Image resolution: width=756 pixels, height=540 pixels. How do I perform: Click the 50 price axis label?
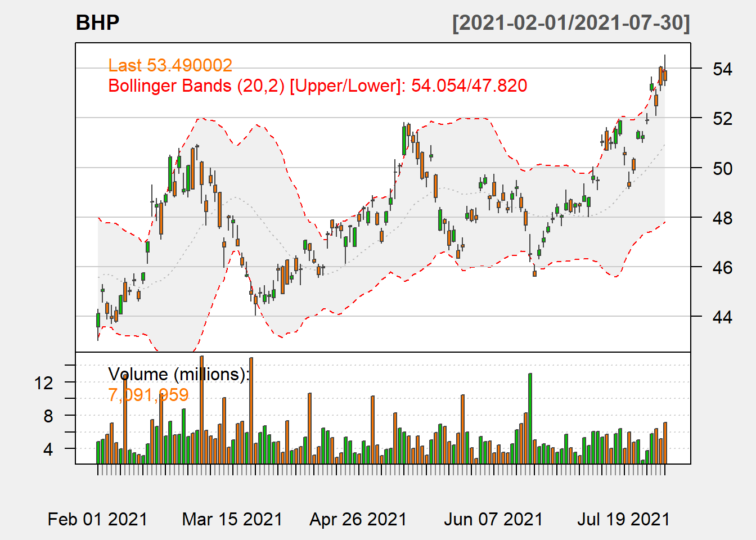pyautogui.click(x=722, y=168)
